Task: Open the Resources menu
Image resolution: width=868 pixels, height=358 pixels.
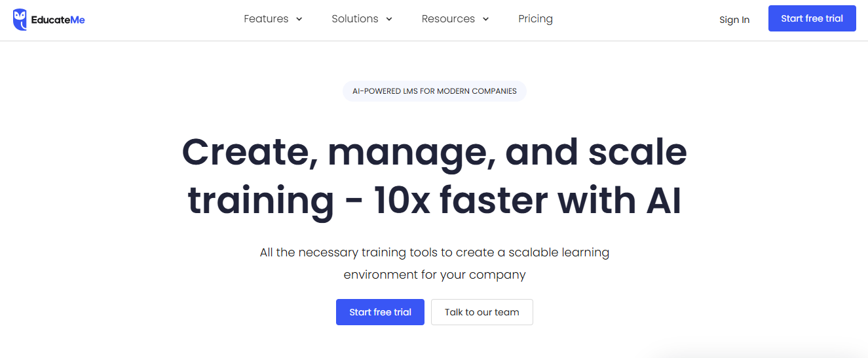Action: click(x=448, y=19)
